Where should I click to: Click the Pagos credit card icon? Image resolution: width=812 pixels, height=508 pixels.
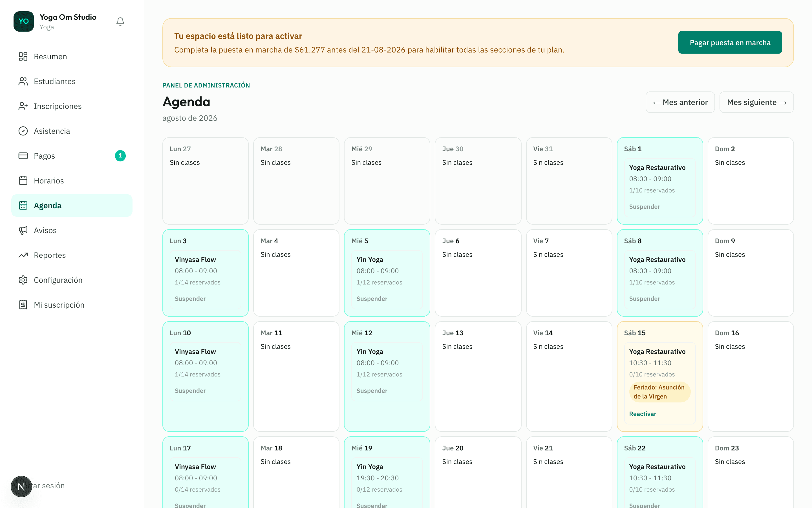23,156
